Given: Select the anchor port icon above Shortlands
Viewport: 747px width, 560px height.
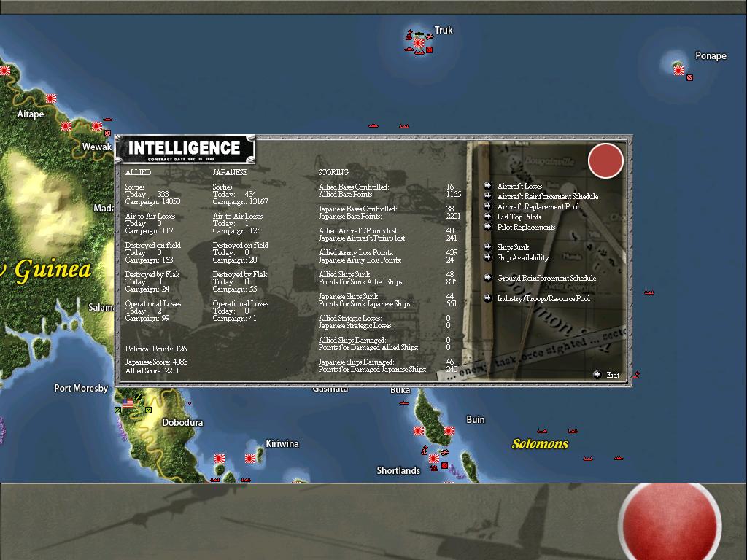Looking at the screenshot, I should coord(424,449).
